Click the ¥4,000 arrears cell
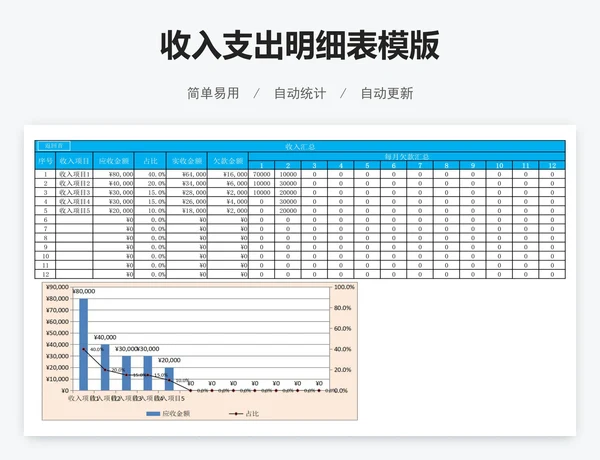 [x=228, y=201]
